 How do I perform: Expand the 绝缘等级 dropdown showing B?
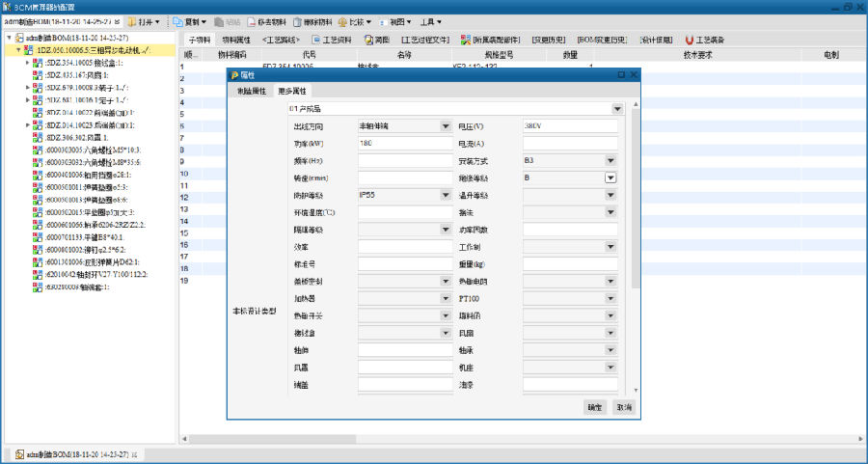coord(610,177)
